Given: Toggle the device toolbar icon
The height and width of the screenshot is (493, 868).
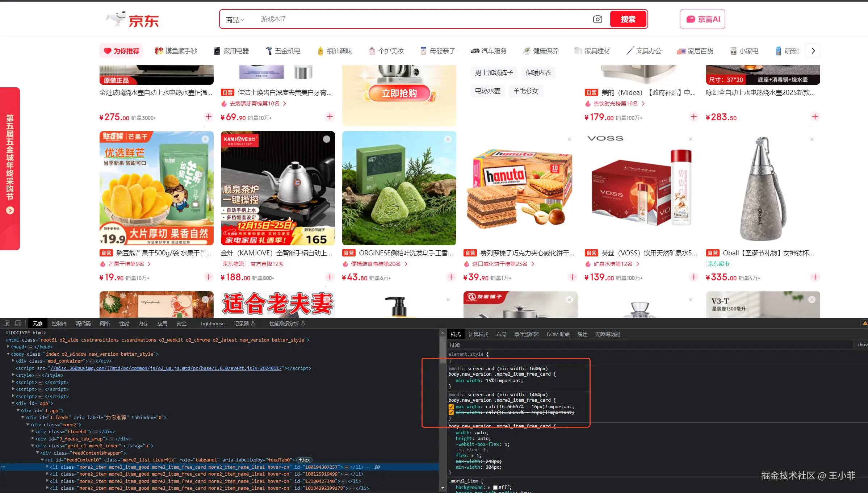Looking at the screenshot, I should tap(18, 323).
